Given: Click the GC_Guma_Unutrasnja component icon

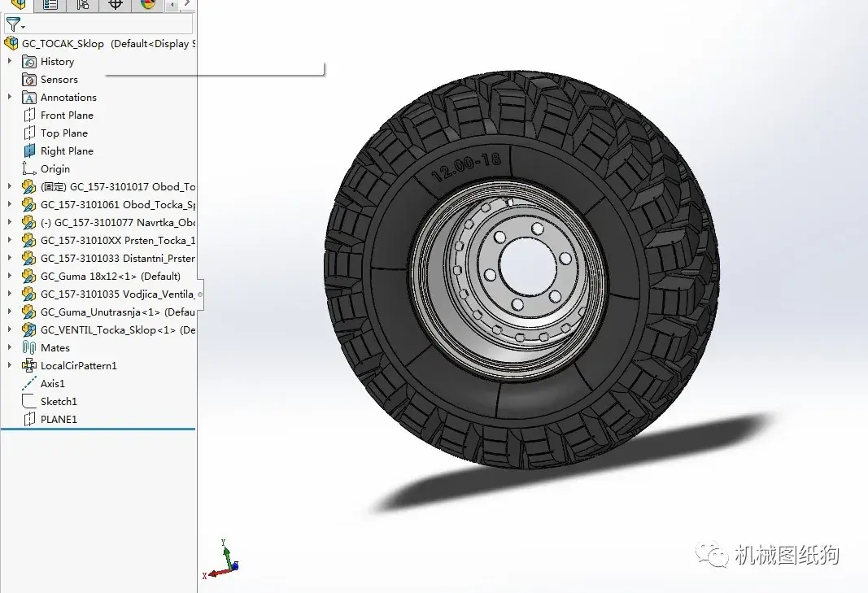Looking at the screenshot, I should (x=28, y=312).
